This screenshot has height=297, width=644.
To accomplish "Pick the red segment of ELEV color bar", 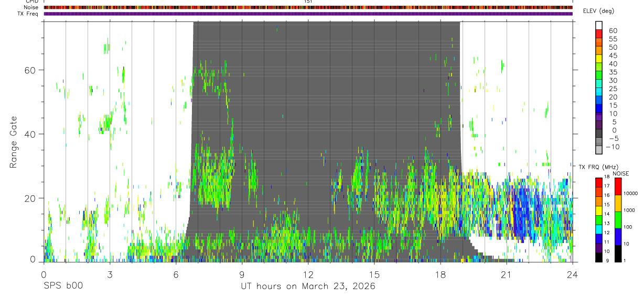I will (x=599, y=34).
